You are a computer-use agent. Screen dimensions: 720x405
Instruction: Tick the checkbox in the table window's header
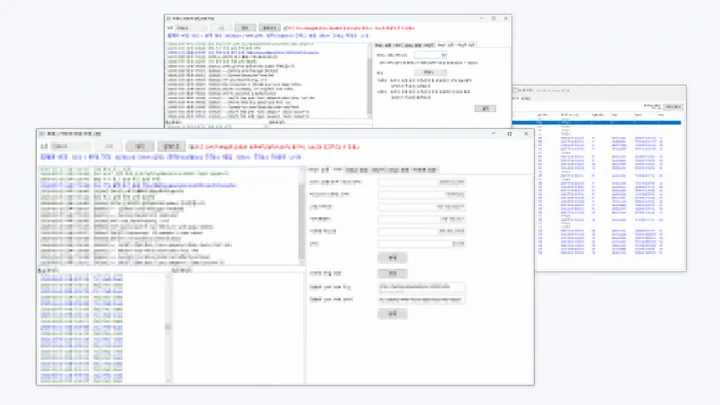click(x=515, y=90)
